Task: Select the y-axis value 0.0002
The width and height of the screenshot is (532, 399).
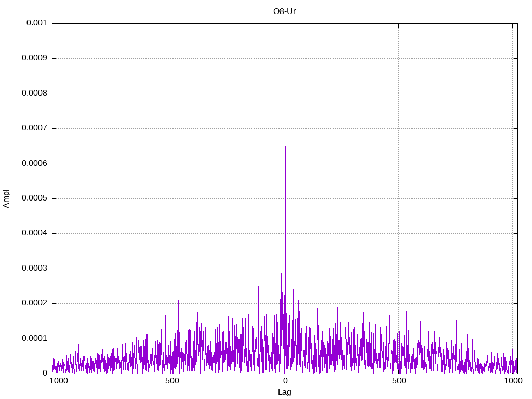Action: 34,303
